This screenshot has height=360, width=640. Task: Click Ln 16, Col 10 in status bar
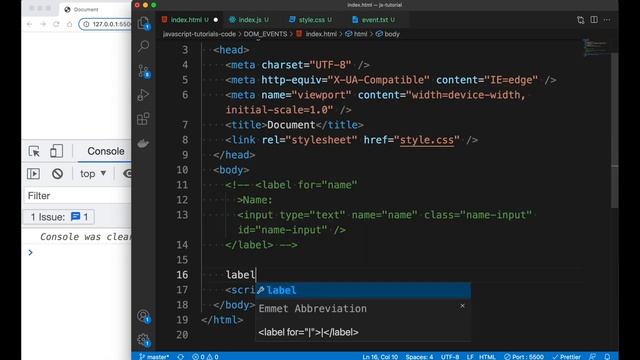pos(380,356)
